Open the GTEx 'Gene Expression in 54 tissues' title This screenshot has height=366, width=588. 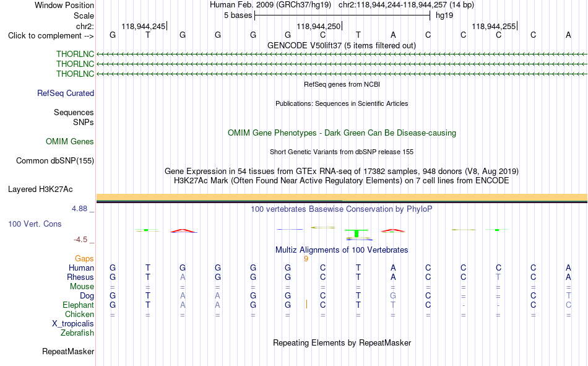(x=342, y=171)
